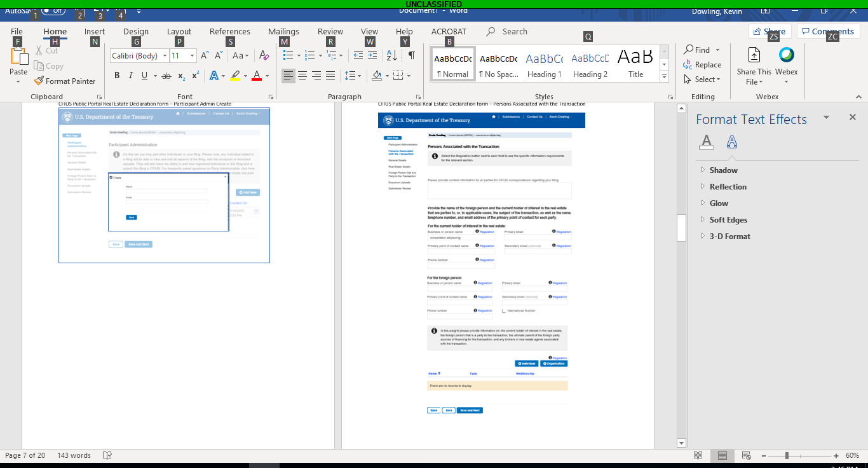The width and height of the screenshot is (868, 468).
Task: Toggle Underline formatting
Action: tap(145, 76)
